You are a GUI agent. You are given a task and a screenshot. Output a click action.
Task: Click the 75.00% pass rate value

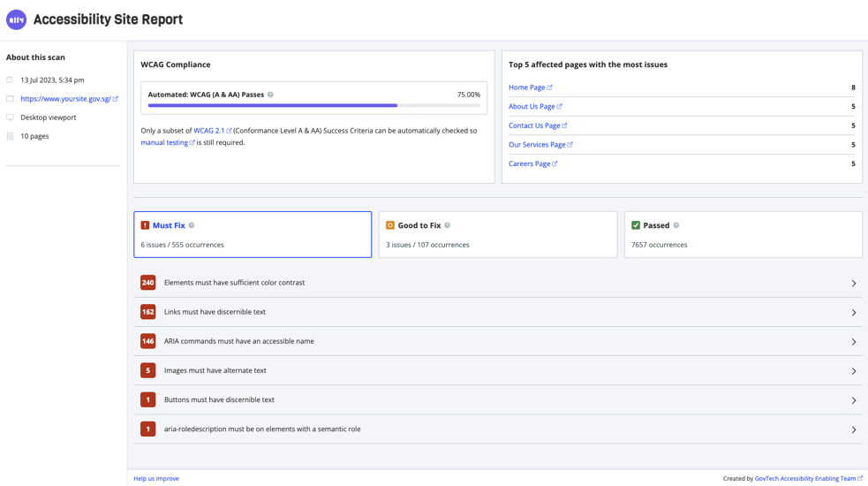tap(468, 95)
